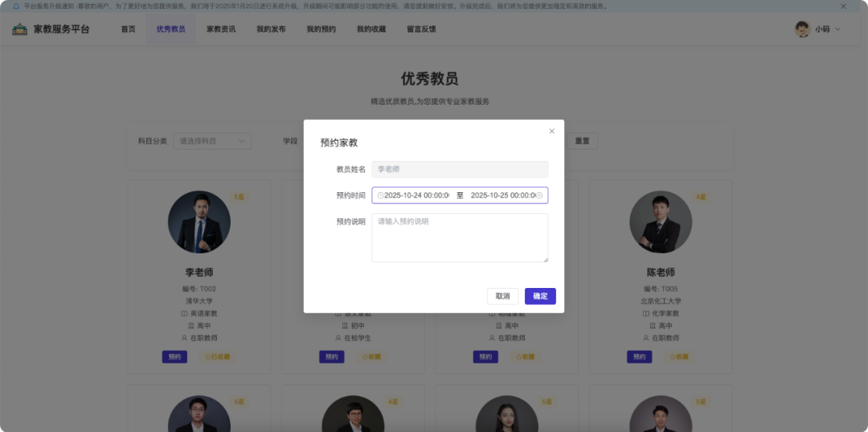The width and height of the screenshot is (868, 432).
Task: Click 清华大学 on 李老师's card
Action: [199, 302]
